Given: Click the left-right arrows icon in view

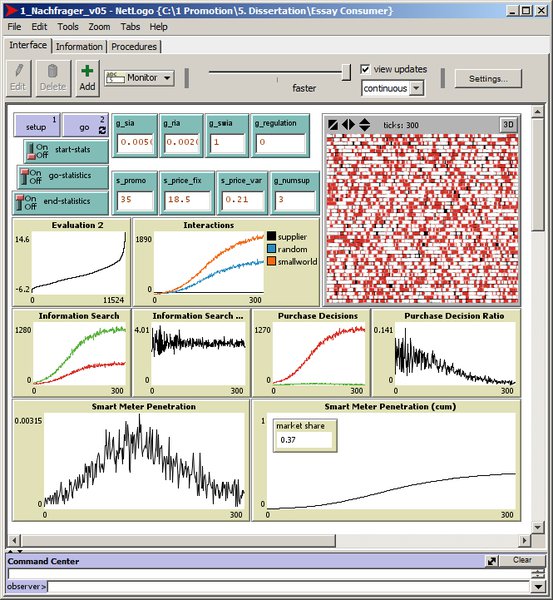Looking at the screenshot, I should 348,125.
